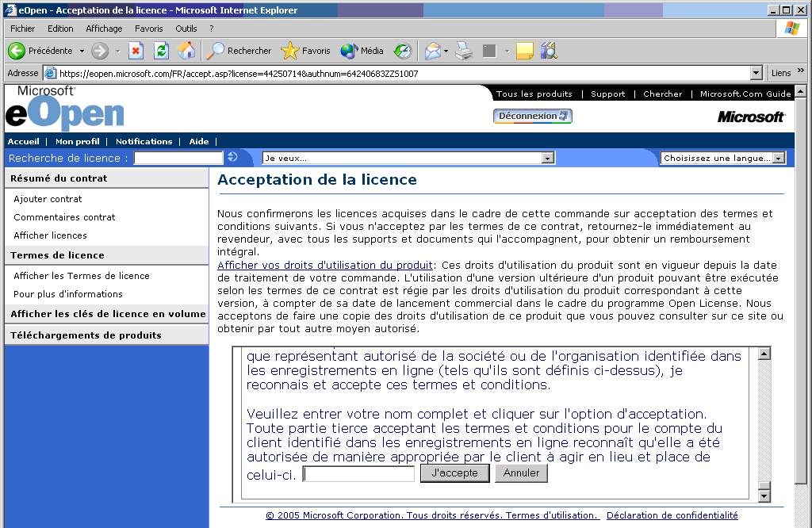Focus the full name field beside J'accepte

[x=359, y=473]
